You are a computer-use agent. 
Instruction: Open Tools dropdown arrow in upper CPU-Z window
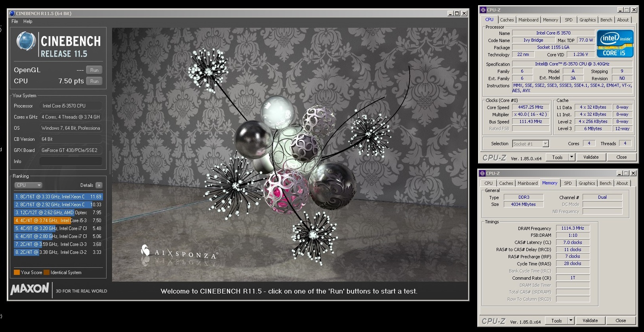[572, 157]
